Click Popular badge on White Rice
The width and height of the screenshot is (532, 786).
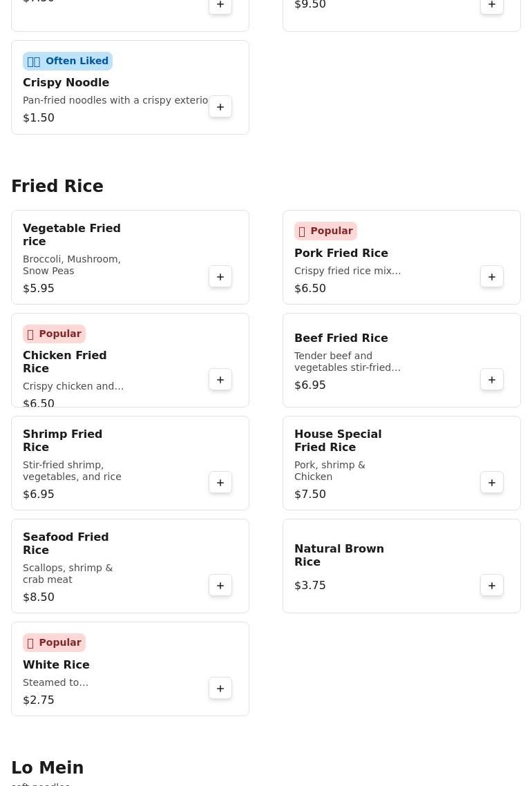[54, 643]
